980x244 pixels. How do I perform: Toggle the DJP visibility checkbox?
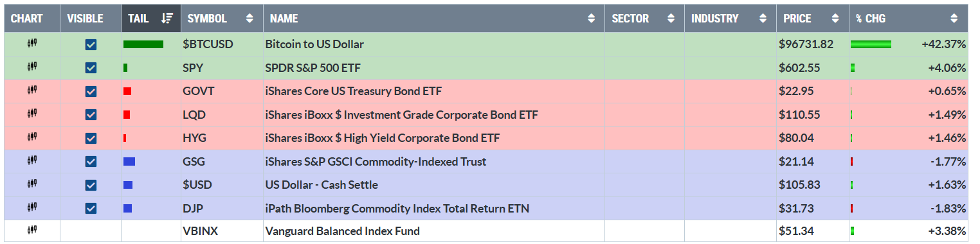91,208
